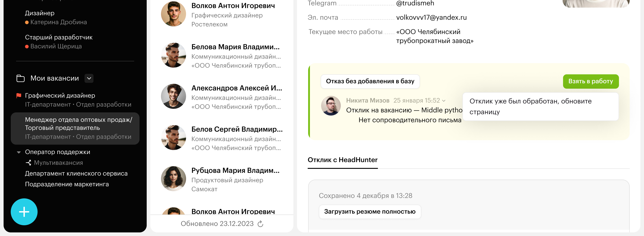
Task: Click the red status dot by Василий Щерица
Action: [x=27, y=47]
